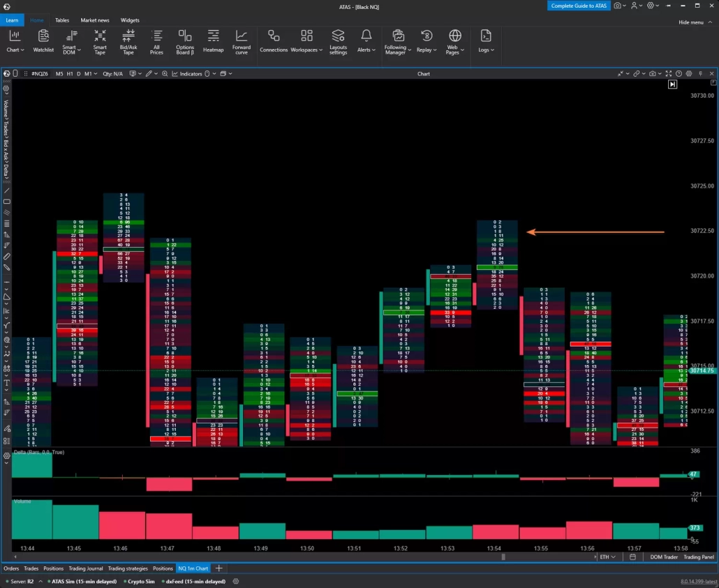
Task: Click the horizontal chart scrollbar thumb
Action: [503, 557]
